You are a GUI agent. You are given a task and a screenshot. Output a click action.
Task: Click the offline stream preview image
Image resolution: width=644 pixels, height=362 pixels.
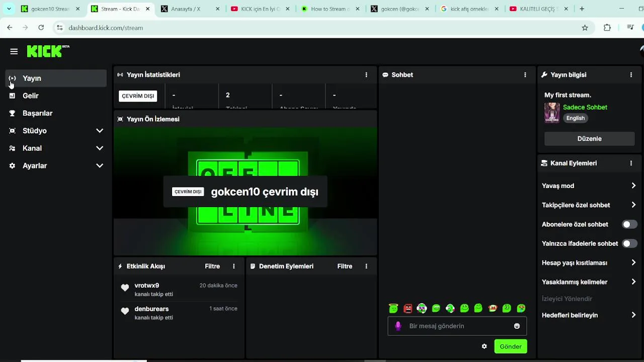click(x=246, y=192)
